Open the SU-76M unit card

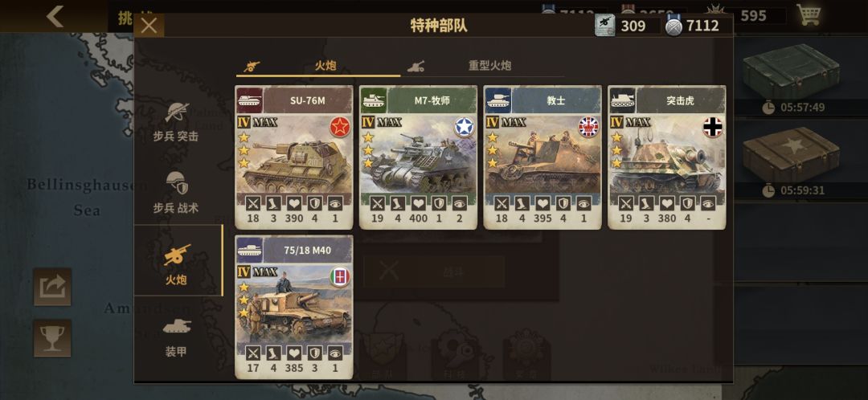pyautogui.click(x=294, y=157)
